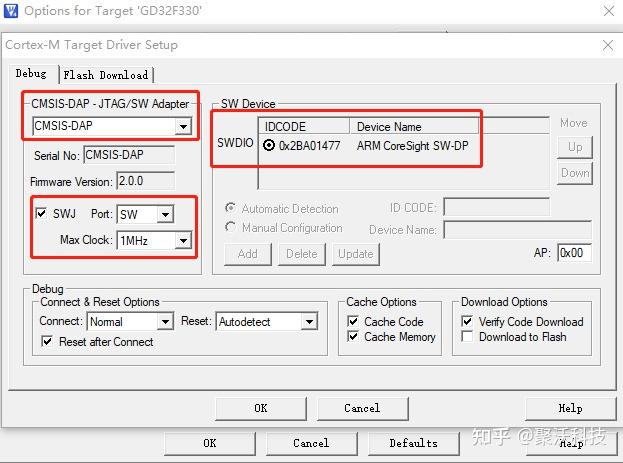Open the Max Clock 1MHz dropdown
623x463 pixels.
click(183, 240)
